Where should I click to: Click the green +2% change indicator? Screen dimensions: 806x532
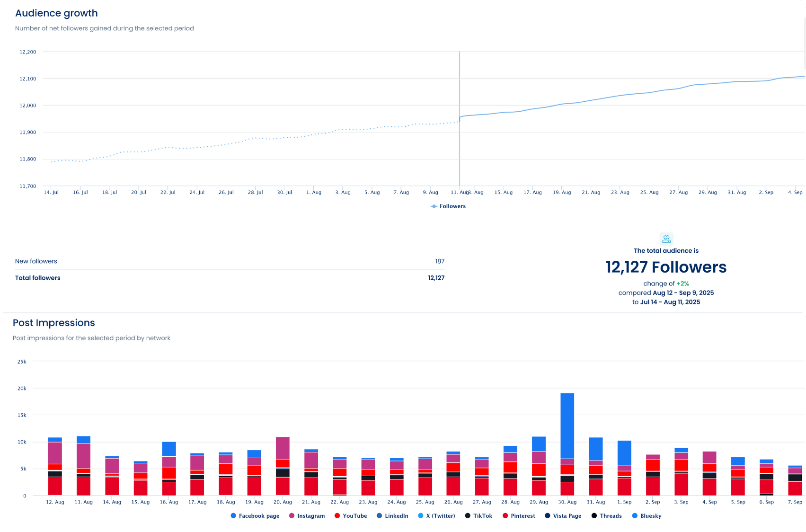tap(682, 283)
